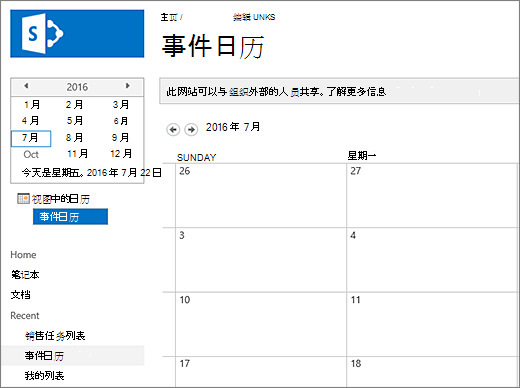Select 6月 in the month picker
Image resolution: width=520 pixels, height=388 pixels.
tap(121, 121)
